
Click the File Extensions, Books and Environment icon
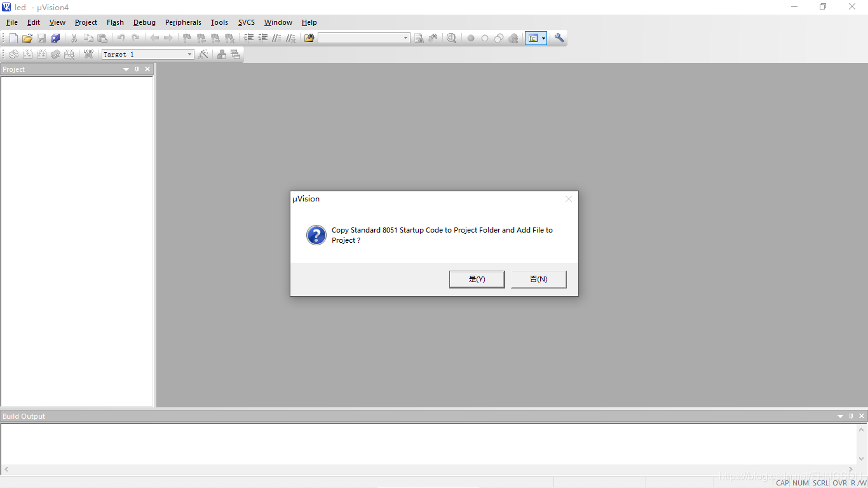[x=222, y=55]
